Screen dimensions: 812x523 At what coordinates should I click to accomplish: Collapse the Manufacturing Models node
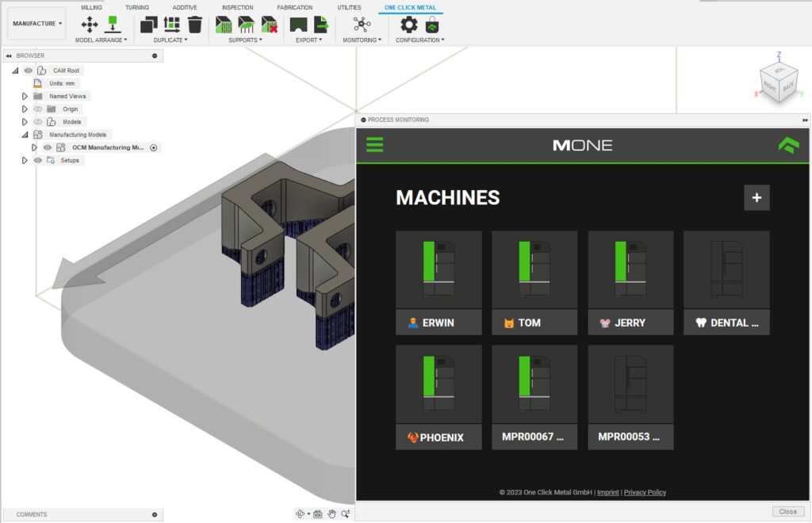pos(25,135)
